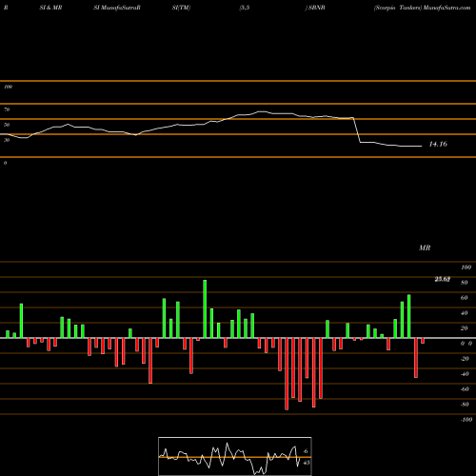Click the MR axis label -40
The width and height of the screenshot is (476, 476).
click(x=465, y=374)
